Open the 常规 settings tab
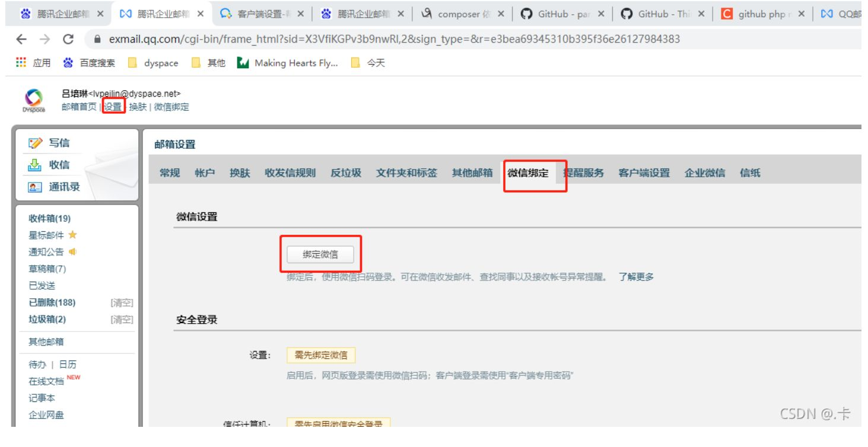Viewport: 868px width, 447px height. [170, 173]
